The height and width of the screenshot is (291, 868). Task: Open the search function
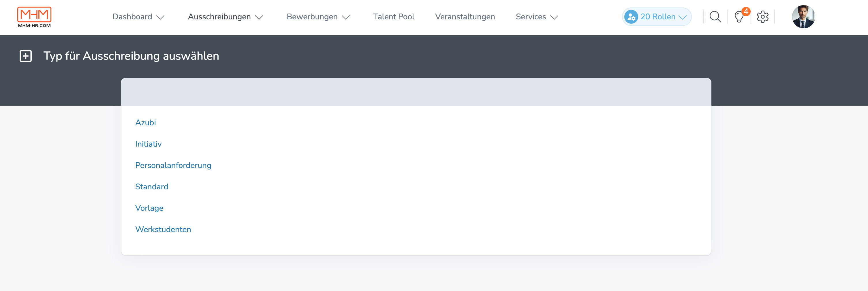[715, 16]
